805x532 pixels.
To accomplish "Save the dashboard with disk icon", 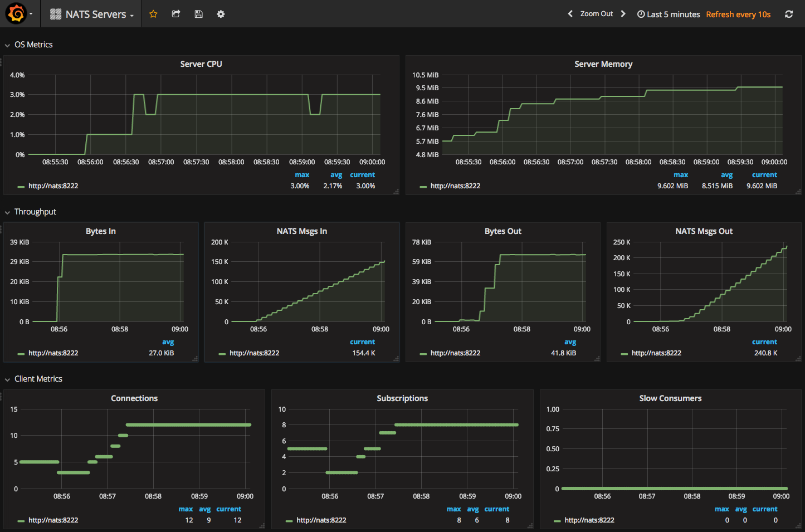I will coord(198,14).
